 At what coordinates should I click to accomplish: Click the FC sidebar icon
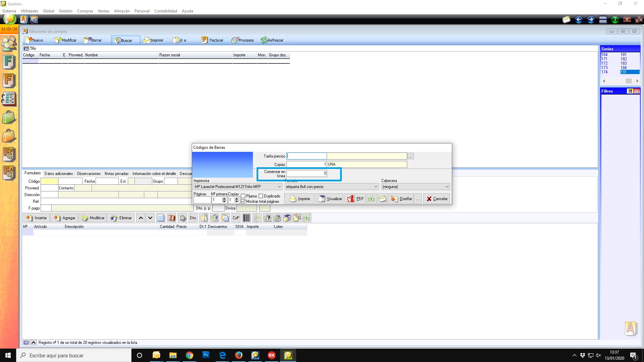click(x=9, y=154)
